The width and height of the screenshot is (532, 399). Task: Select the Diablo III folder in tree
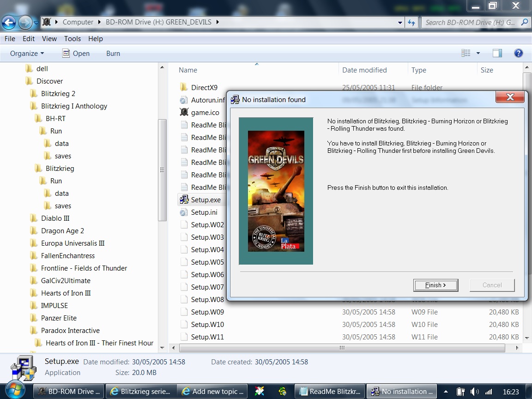click(55, 218)
